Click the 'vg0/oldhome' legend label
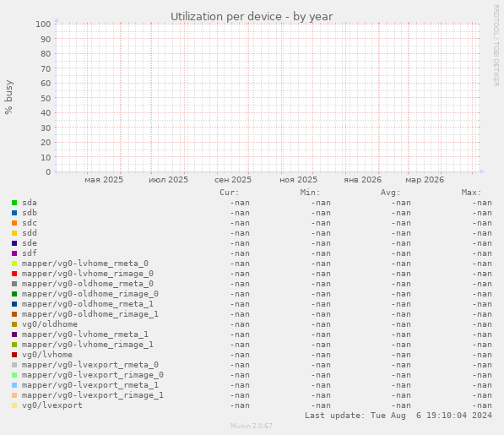This screenshot has height=435, width=504. pos(50,324)
